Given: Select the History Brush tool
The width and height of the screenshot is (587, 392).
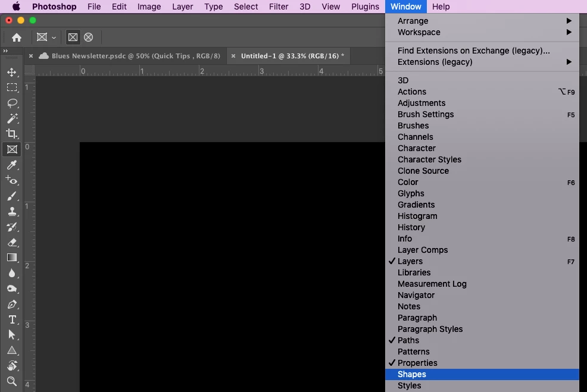Looking at the screenshot, I should click(12, 227).
